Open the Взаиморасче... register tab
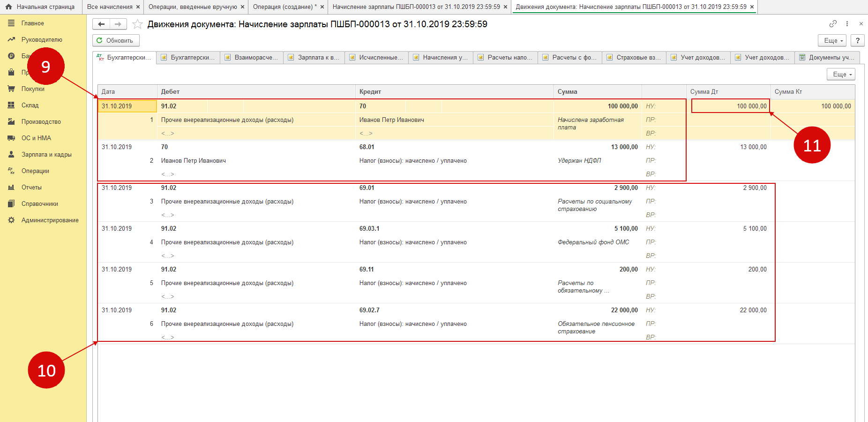The height and width of the screenshot is (422, 868). pyautogui.click(x=252, y=57)
